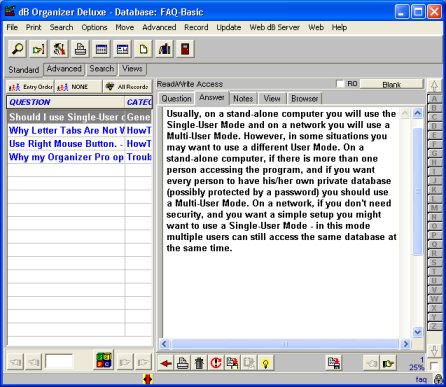The height and width of the screenshot is (387, 446).
Task: Select the Browser record tab
Action: pyautogui.click(x=304, y=99)
